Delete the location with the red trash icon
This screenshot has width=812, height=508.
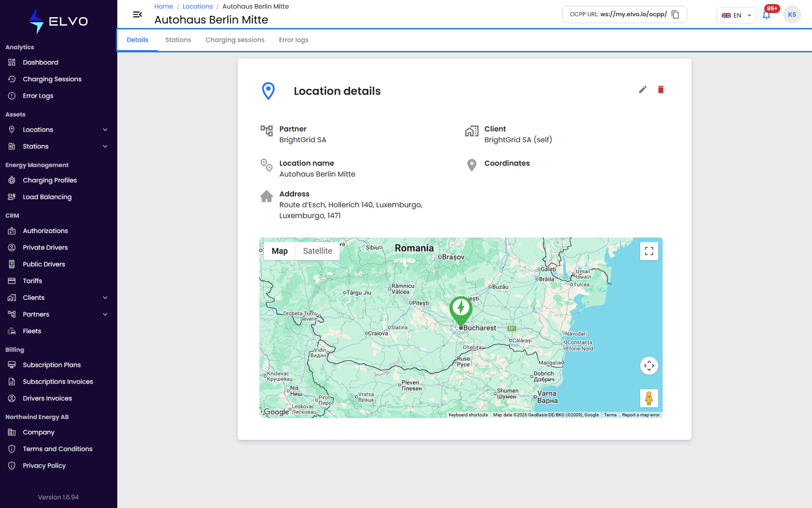click(x=661, y=89)
